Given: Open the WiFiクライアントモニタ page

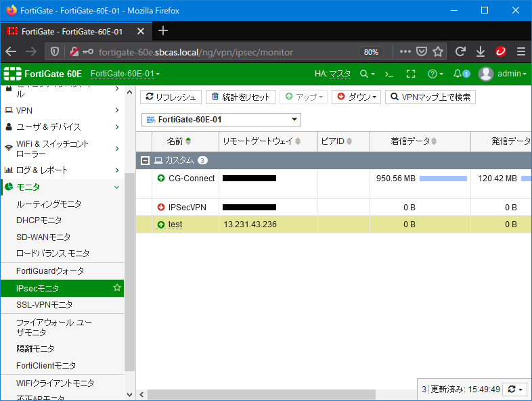Looking at the screenshot, I should pos(56,383).
